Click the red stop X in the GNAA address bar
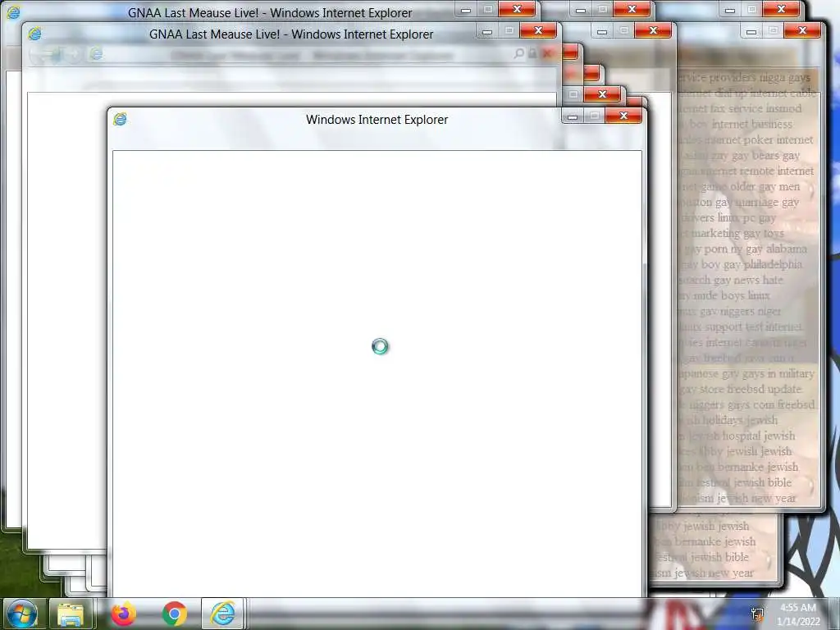The height and width of the screenshot is (630, 840). [x=547, y=53]
